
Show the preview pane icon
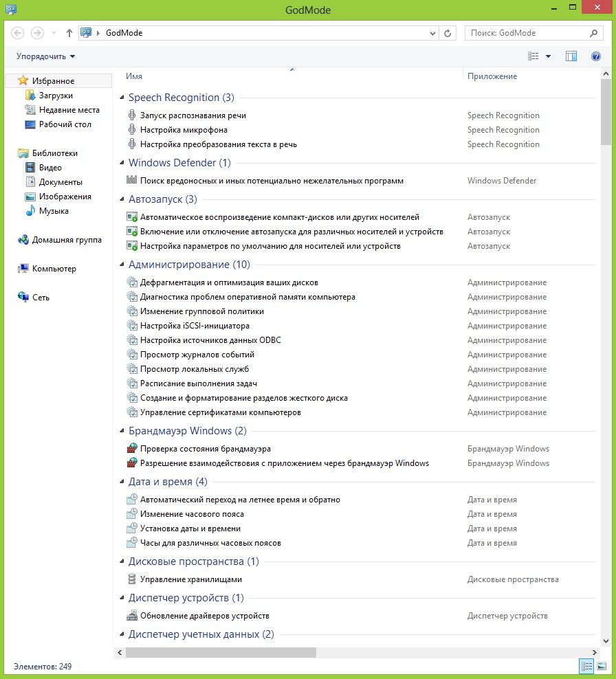(x=571, y=56)
